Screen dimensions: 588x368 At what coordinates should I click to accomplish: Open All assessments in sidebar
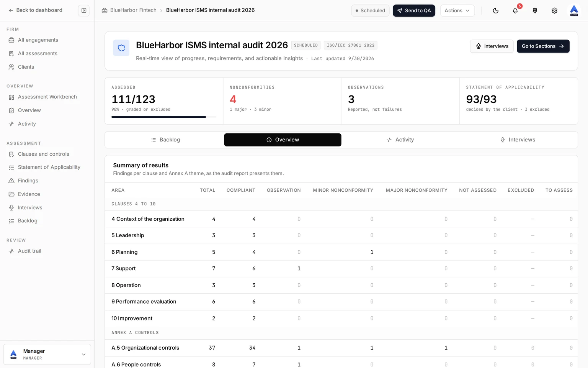point(38,53)
